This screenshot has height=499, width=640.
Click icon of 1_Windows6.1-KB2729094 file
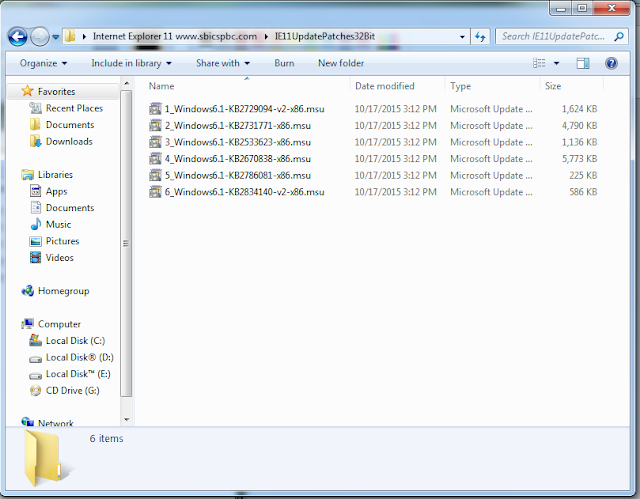155,109
